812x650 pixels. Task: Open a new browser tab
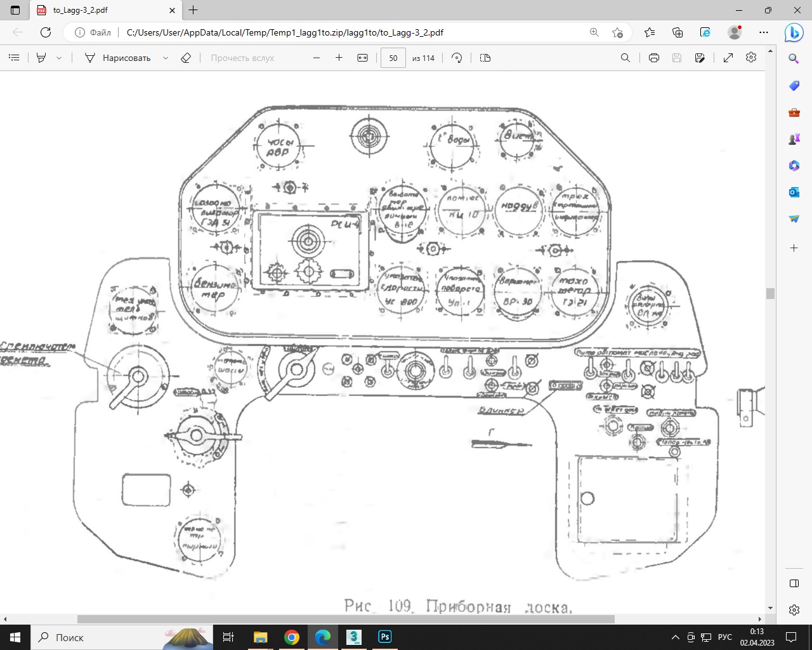193,10
